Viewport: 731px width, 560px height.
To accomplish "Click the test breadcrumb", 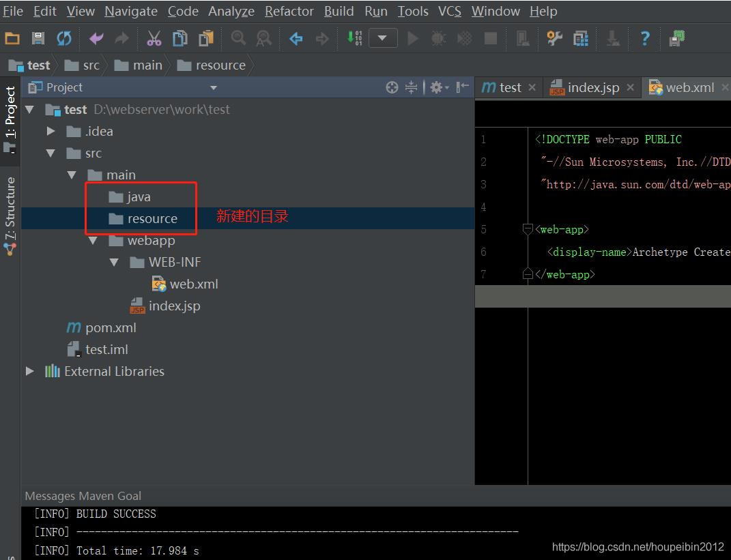I will 29,65.
